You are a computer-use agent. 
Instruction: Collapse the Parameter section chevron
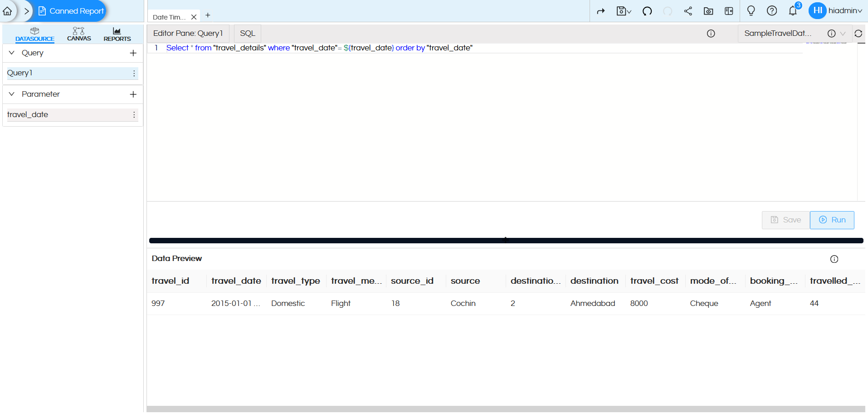coord(11,94)
